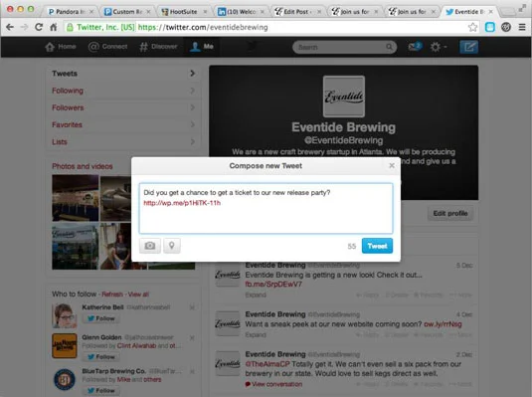The height and width of the screenshot is (397, 532).
Task: Switch to the LinkedIn Welcome tab
Action: pyautogui.click(x=241, y=12)
